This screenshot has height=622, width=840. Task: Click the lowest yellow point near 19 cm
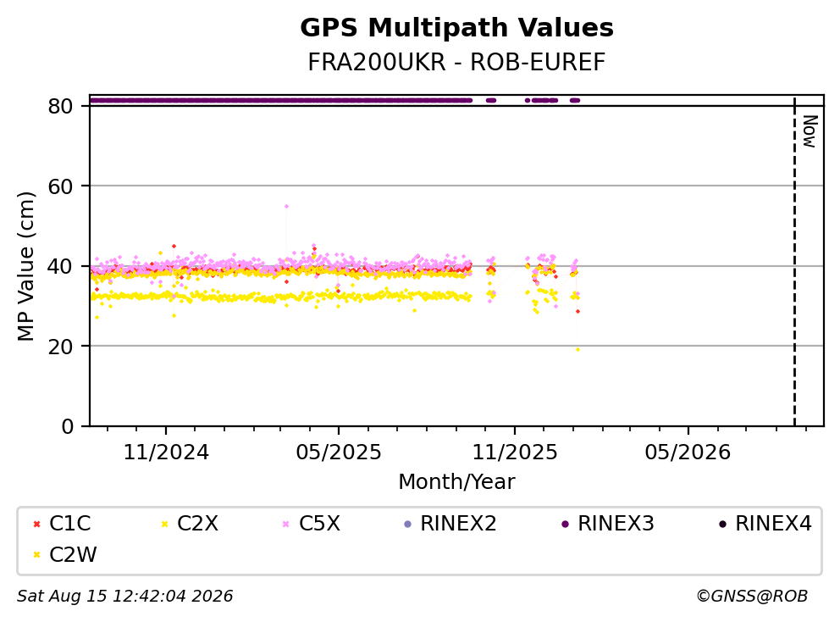[577, 350]
